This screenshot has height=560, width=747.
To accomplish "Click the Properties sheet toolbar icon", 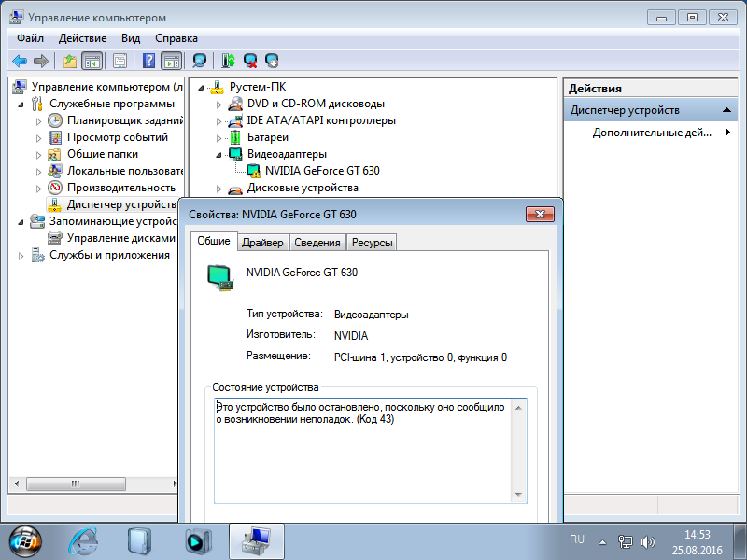I will (120, 61).
